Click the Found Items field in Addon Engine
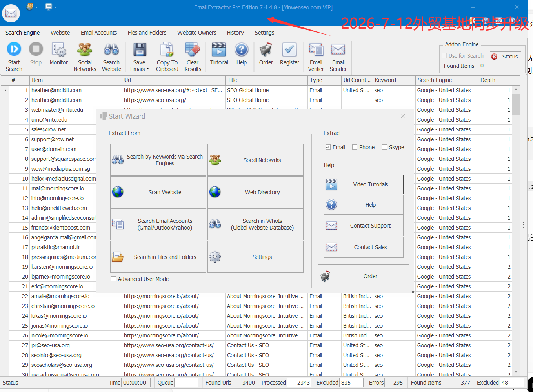The image size is (533, 392). coord(500,66)
